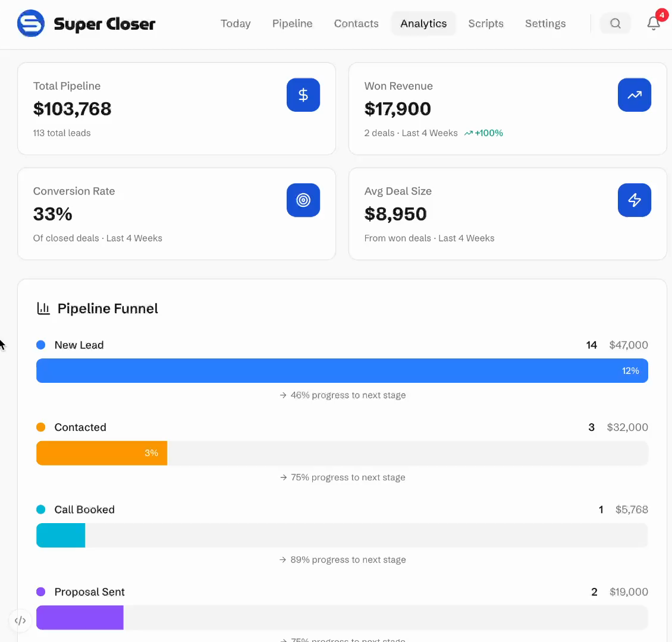
Task: Click the 12% label in blue bar
Action: (x=630, y=370)
